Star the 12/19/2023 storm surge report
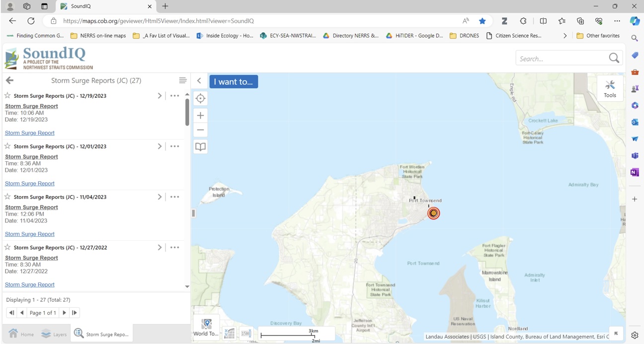The height and width of the screenshot is (344, 644). [x=7, y=95]
